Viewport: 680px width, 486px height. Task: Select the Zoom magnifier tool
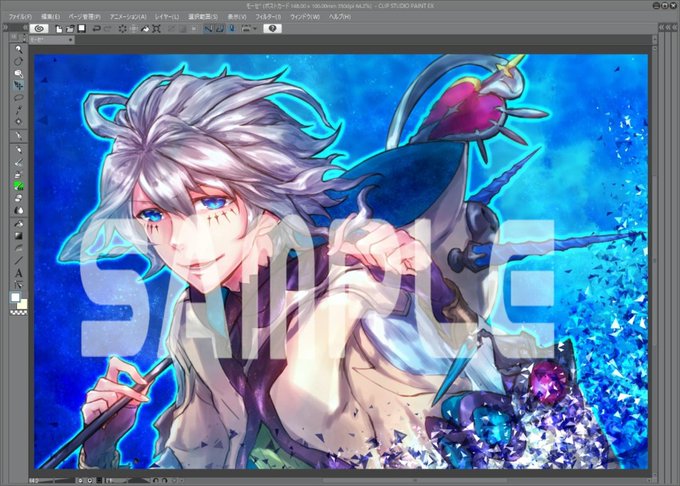(x=18, y=49)
